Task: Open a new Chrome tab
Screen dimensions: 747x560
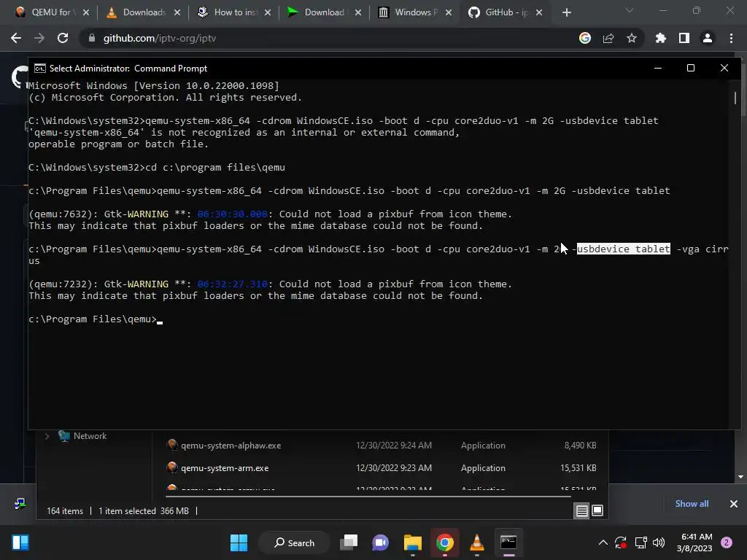Action: coord(566,12)
